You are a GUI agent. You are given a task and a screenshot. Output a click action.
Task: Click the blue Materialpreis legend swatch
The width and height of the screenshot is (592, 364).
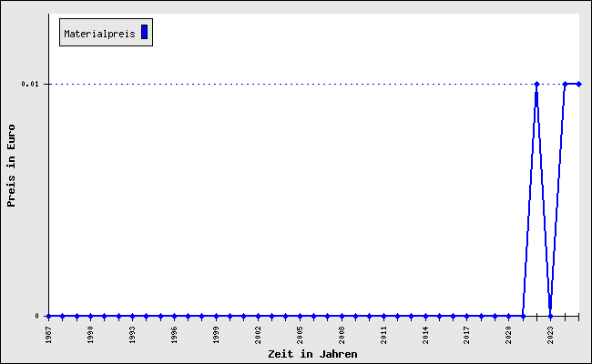tap(144, 32)
